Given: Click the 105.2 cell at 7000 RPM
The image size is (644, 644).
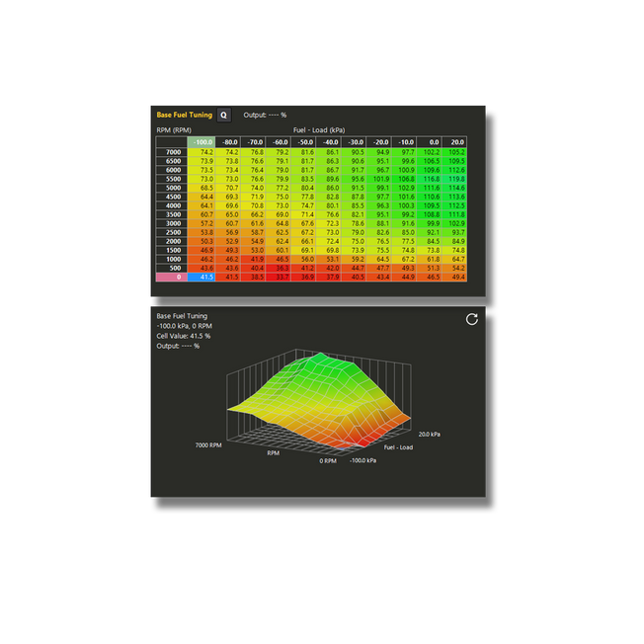Looking at the screenshot, I should click(454, 152).
